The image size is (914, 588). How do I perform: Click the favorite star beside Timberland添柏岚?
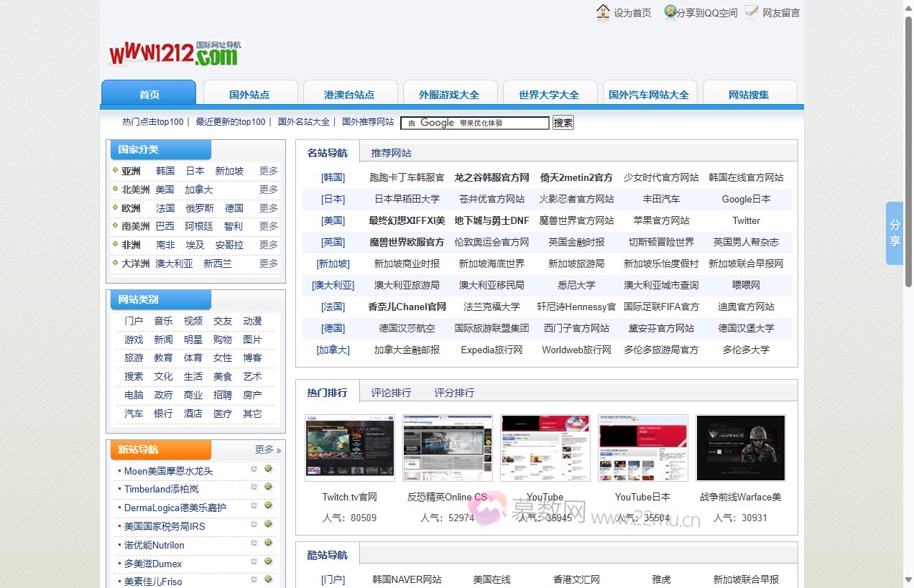pos(268,487)
